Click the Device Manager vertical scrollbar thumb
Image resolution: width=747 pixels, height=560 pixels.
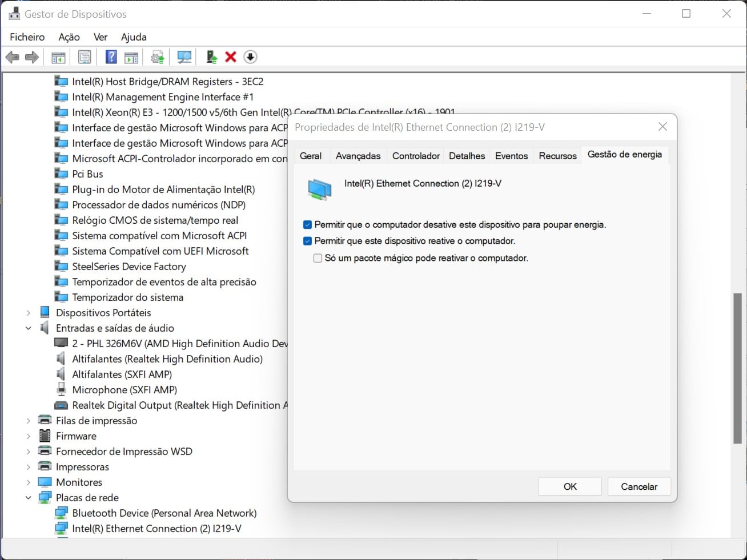click(x=737, y=368)
